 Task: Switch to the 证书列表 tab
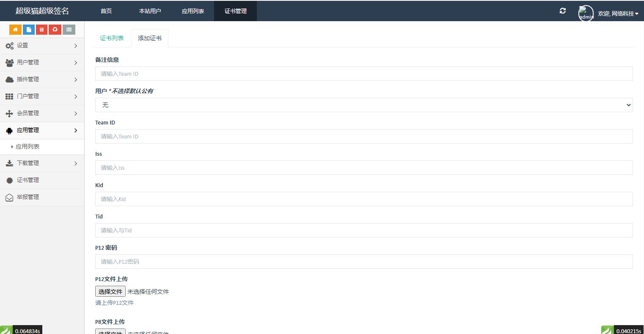112,38
